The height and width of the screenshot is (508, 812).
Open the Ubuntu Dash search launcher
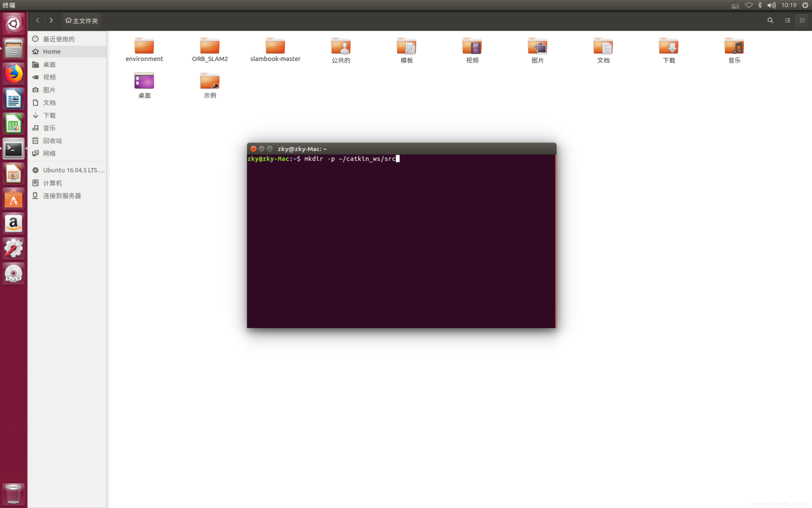pos(14,24)
